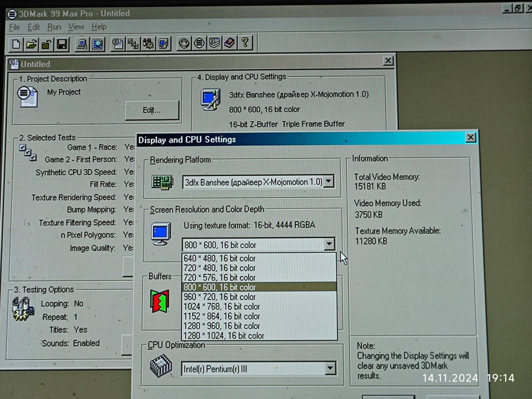This screenshot has height=399, width=532.
Task: Select 1280 * 960, 16 bit color
Action: tap(259, 326)
